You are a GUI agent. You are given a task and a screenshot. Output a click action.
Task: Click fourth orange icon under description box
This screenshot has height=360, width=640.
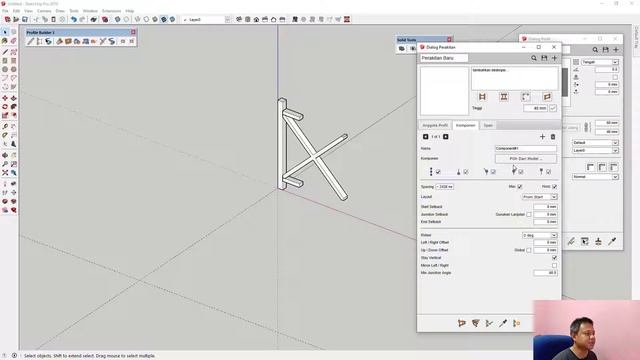(x=547, y=97)
